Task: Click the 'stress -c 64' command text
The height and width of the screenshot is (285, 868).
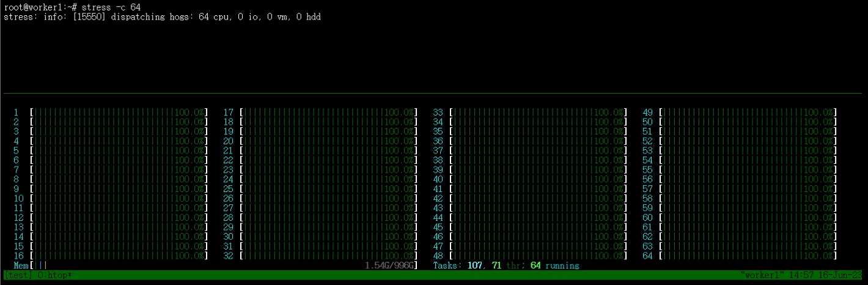Action: [111, 7]
